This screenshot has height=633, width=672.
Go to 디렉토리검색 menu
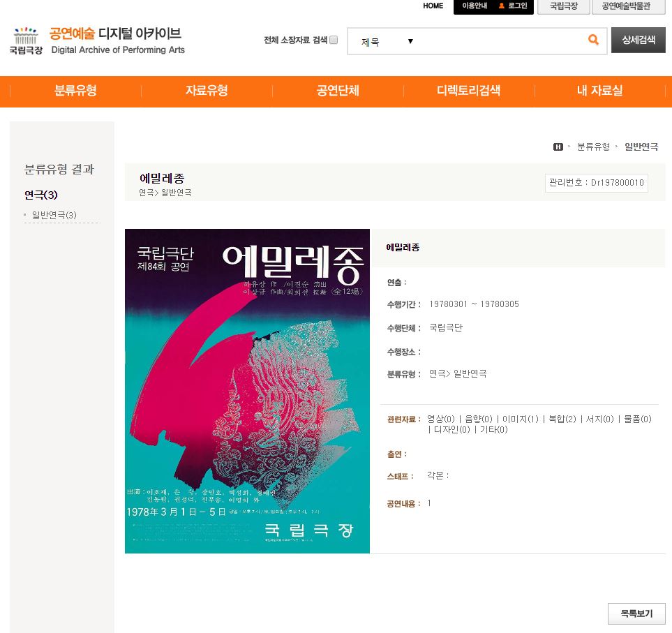click(x=468, y=91)
